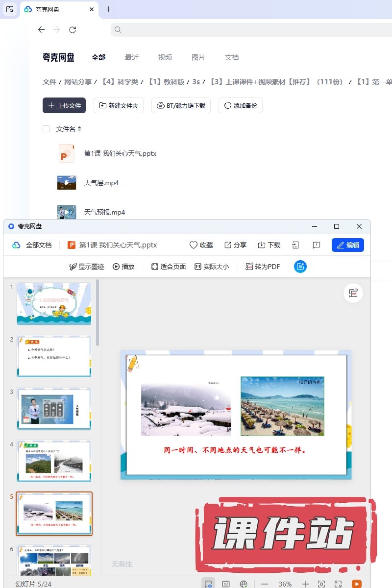
Task: Click the move-to-folder icon after 下载
Action: click(x=295, y=245)
